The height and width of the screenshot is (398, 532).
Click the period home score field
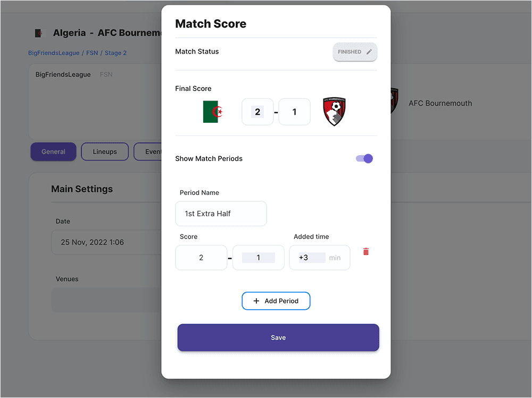pos(201,258)
